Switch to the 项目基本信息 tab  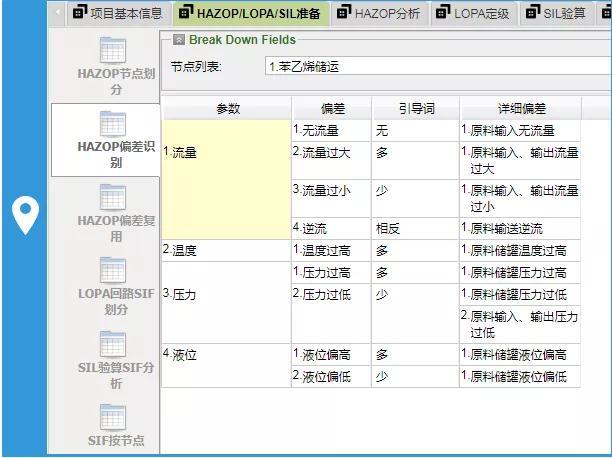pos(118,13)
